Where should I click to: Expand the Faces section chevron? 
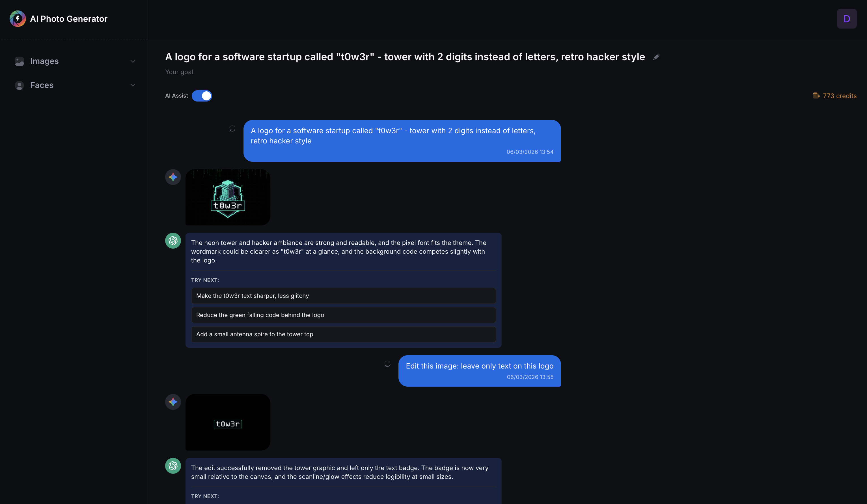tap(133, 85)
